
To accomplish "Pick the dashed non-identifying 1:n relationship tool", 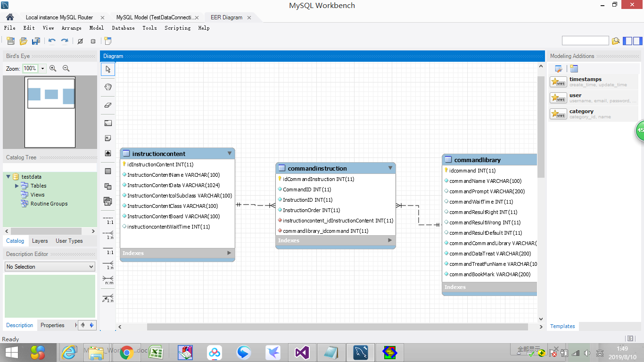I will (x=108, y=234).
